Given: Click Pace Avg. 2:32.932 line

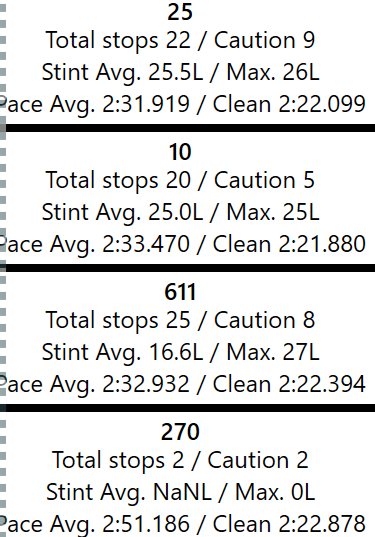Looking at the screenshot, I should pos(183,384).
